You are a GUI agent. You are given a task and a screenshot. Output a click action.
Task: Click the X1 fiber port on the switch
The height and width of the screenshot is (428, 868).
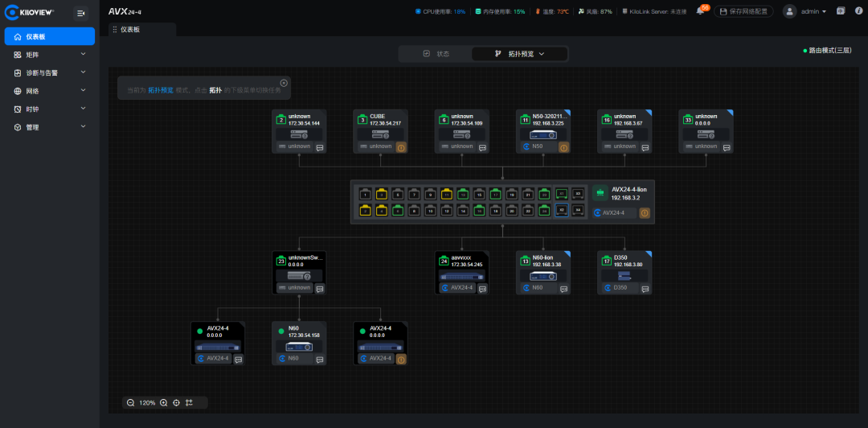tap(561, 194)
